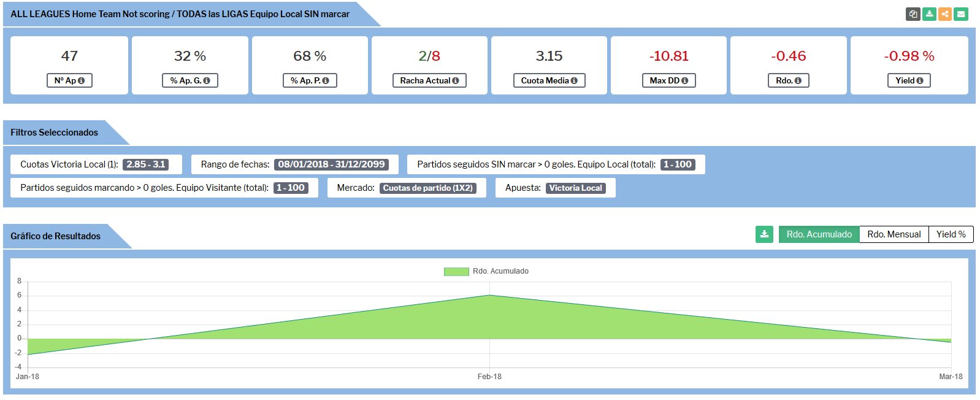Click the -0.46 result value

[789, 56]
